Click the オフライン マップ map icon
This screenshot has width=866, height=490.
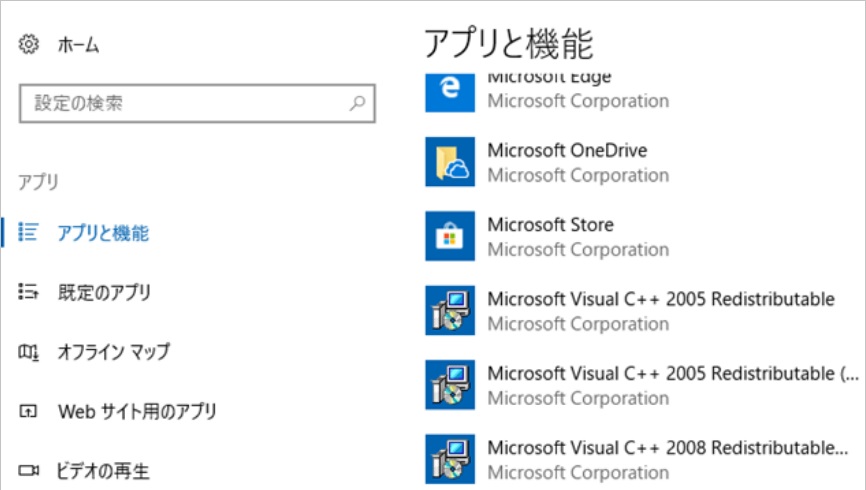click(28, 352)
